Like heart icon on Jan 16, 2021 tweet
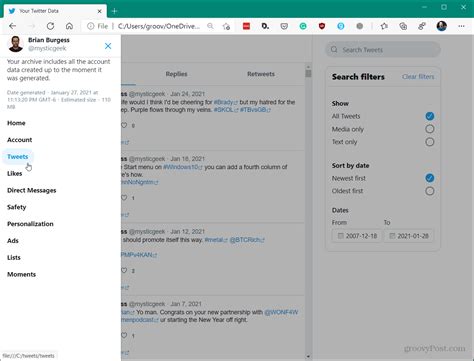Screen dimensions: 474x361 (124, 198)
